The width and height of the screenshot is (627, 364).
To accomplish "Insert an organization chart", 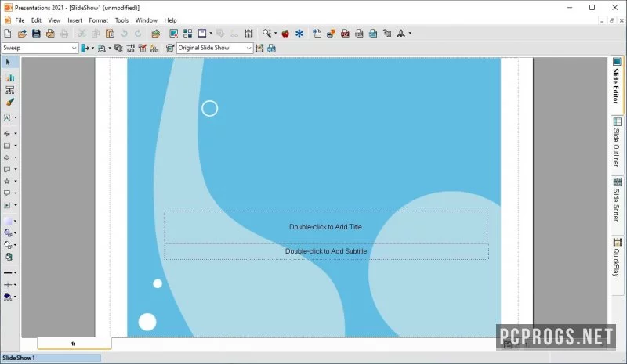I will pos(9,90).
